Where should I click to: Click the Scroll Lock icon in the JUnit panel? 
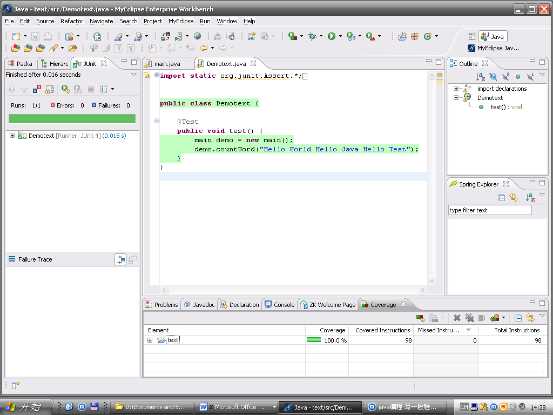click(50, 89)
